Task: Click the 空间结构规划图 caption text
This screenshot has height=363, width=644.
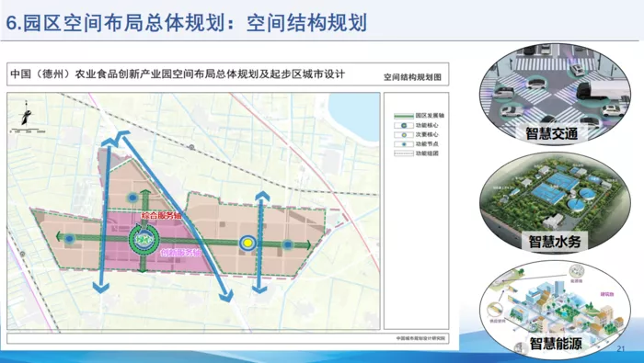Action: (x=412, y=77)
